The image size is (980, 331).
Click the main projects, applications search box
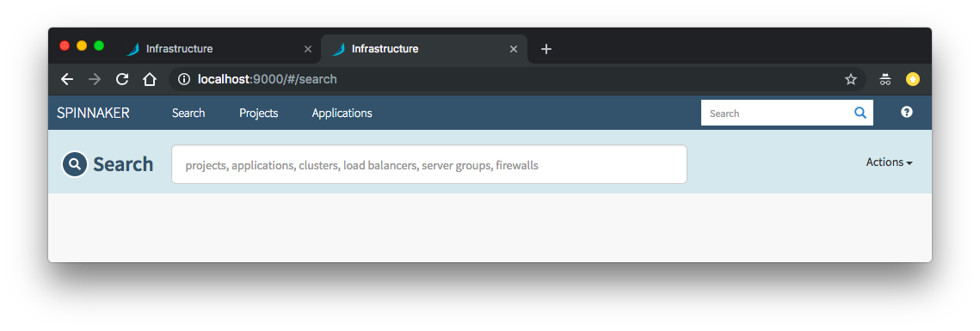[x=429, y=164]
